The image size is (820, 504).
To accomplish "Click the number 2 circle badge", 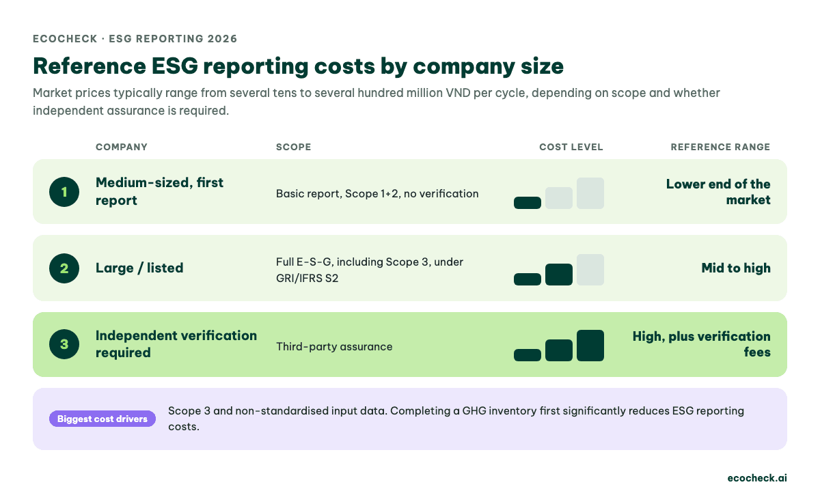I will [x=64, y=268].
